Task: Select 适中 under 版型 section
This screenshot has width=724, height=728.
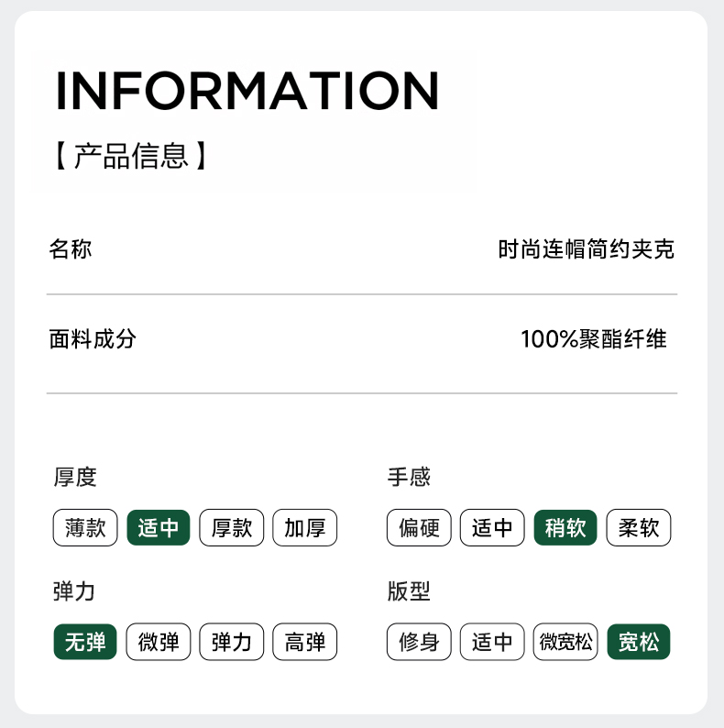Action: pyautogui.click(x=492, y=642)
